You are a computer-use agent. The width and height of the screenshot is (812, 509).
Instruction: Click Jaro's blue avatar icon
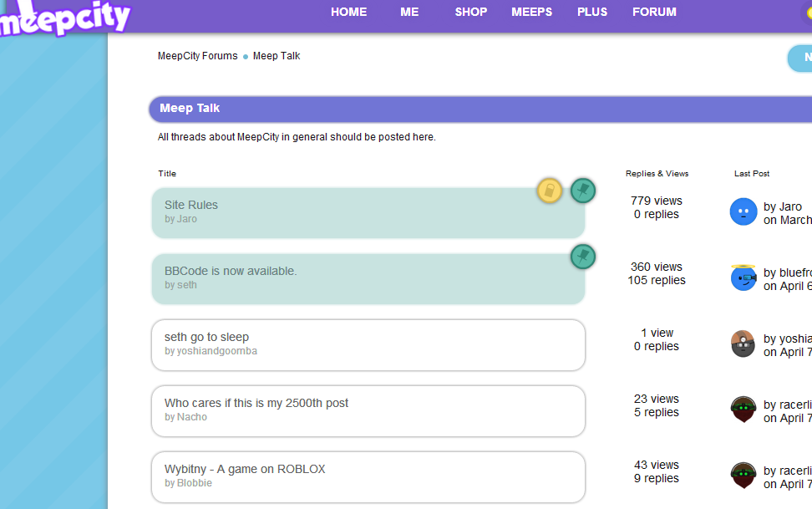tap(743, 212)
